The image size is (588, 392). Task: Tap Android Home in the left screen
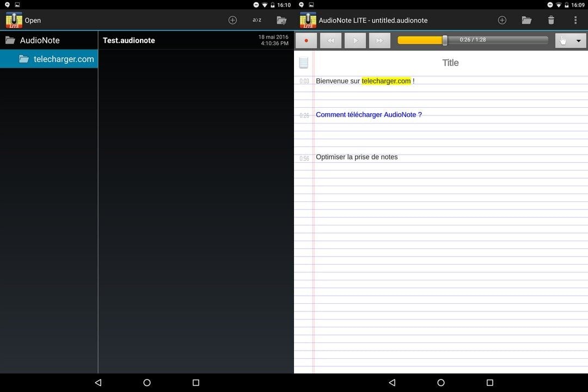[x=147, y=383]
